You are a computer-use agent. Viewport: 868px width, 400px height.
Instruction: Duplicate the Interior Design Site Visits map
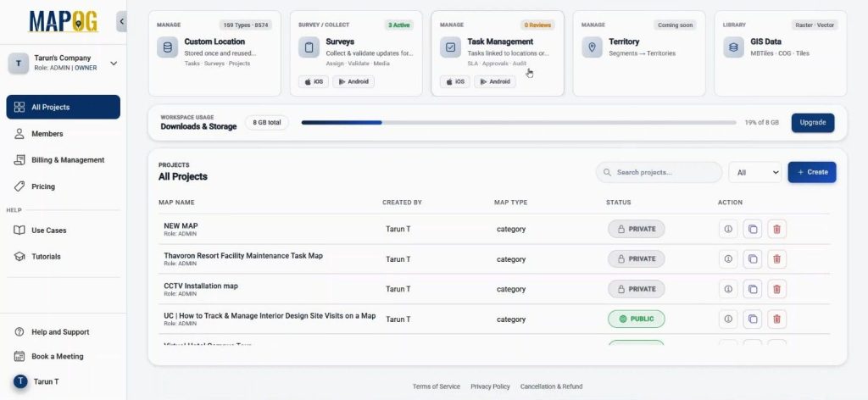(x=753, y=319)
